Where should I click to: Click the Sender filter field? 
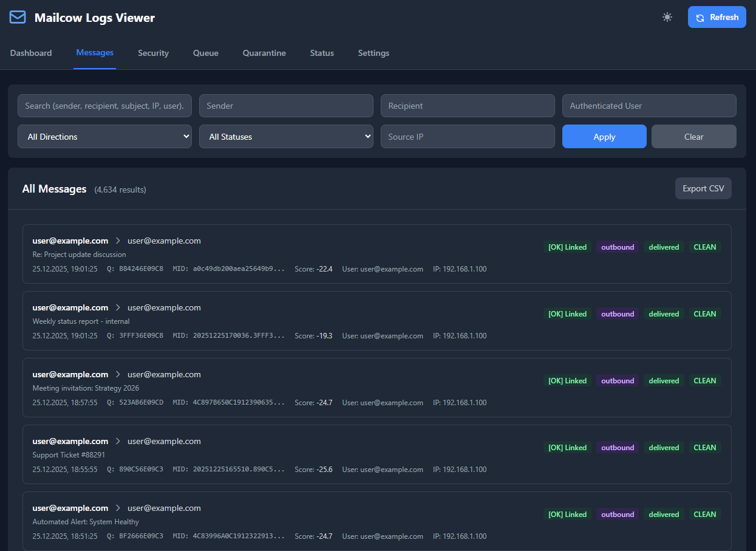click(x=286, y=106)
